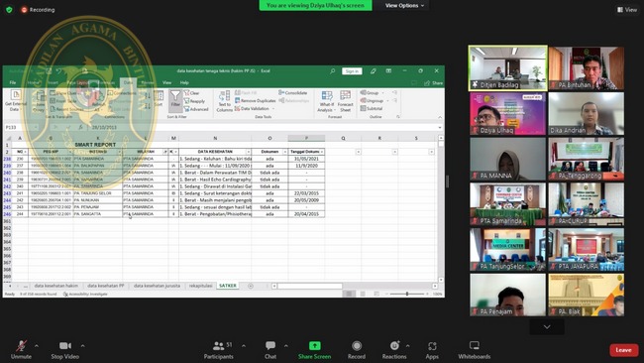This screenshot has height=363, width=644.
Task: Click the Advanced filter option
Action: pyautogui.click(x=196, y=109)
